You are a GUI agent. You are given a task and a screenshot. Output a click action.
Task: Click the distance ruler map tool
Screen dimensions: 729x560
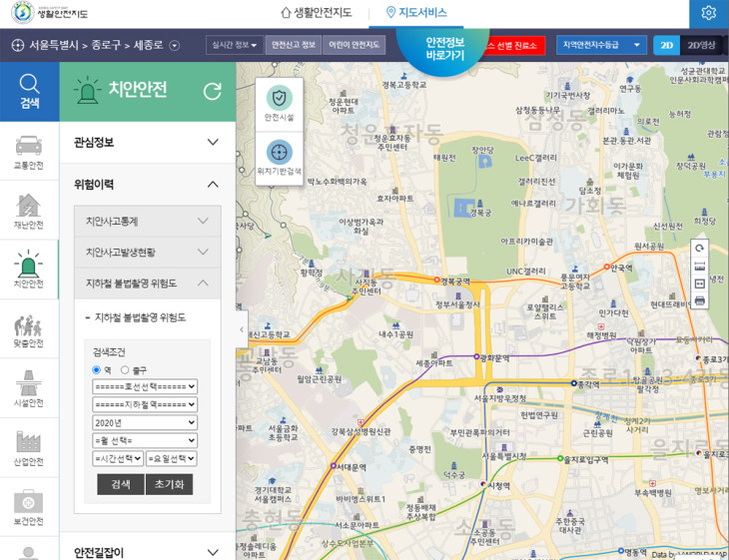(x=700, y=266)
